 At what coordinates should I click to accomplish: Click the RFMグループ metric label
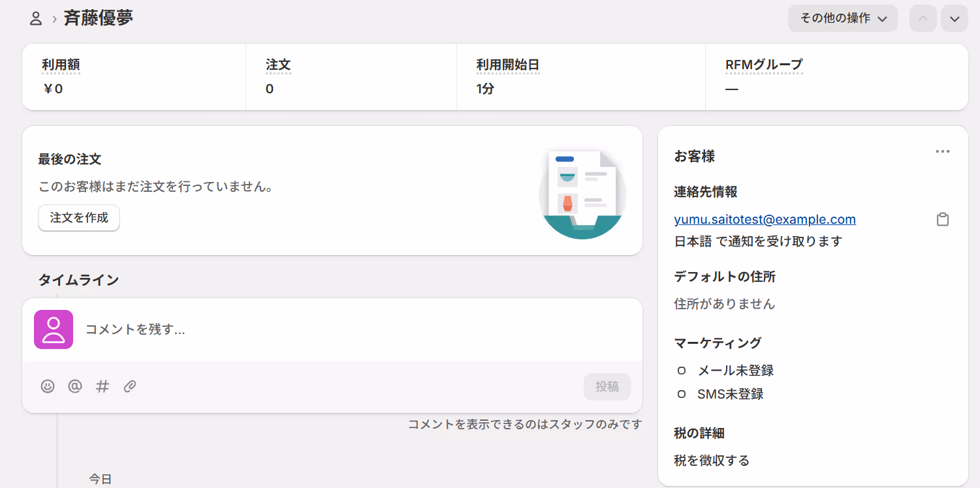coord(764,65)
